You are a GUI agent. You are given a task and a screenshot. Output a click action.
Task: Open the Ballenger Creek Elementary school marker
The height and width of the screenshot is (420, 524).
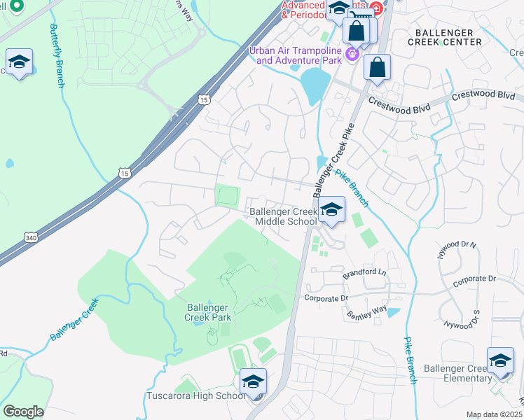pos(500,361)
